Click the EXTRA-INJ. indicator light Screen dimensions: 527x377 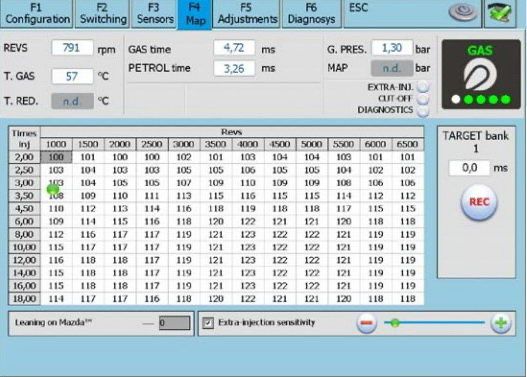[x=423, y=87]
